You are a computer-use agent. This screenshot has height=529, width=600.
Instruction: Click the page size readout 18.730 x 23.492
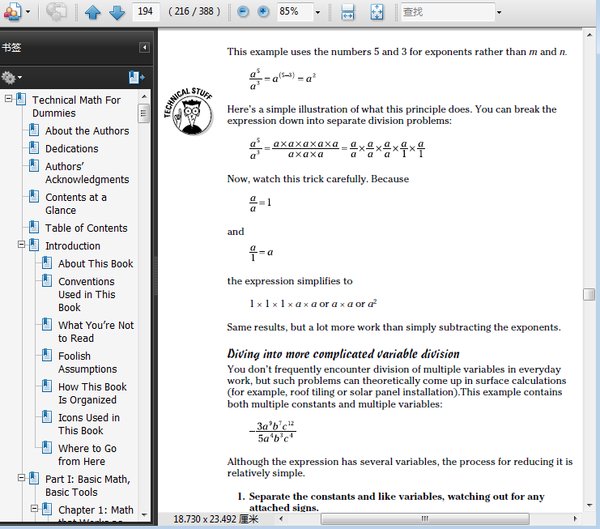pos(216,519)
